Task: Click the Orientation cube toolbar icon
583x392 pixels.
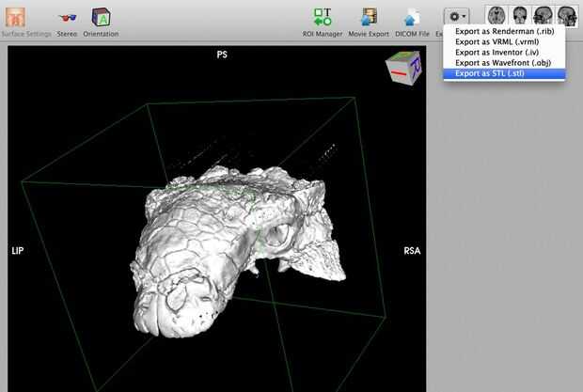Action: pyautogui.click(x=101, y=17)
